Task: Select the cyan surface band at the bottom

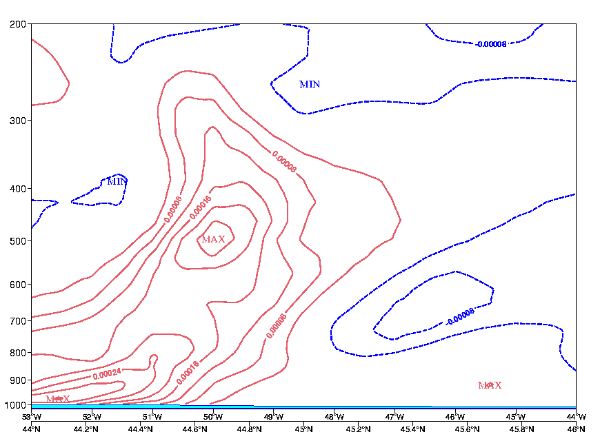Action: (x=300, y=405)
